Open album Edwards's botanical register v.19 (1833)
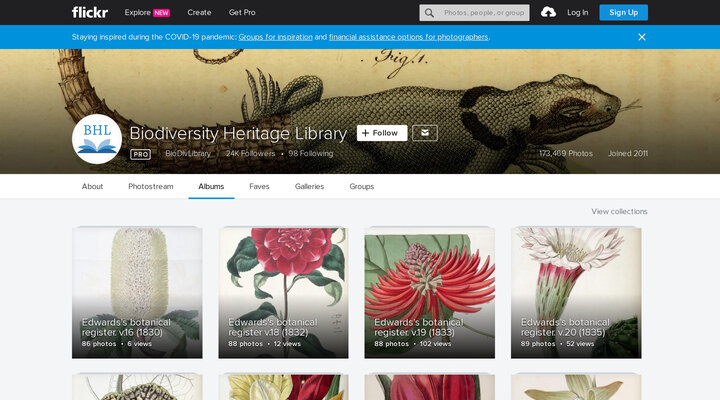Screen dimensions: 720x400 coord(430,293)
